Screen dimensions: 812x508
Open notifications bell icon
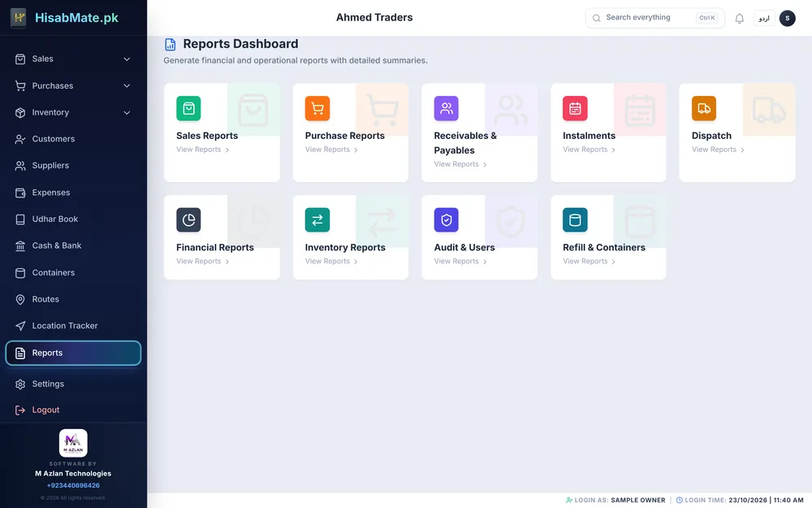coord(740,19)
